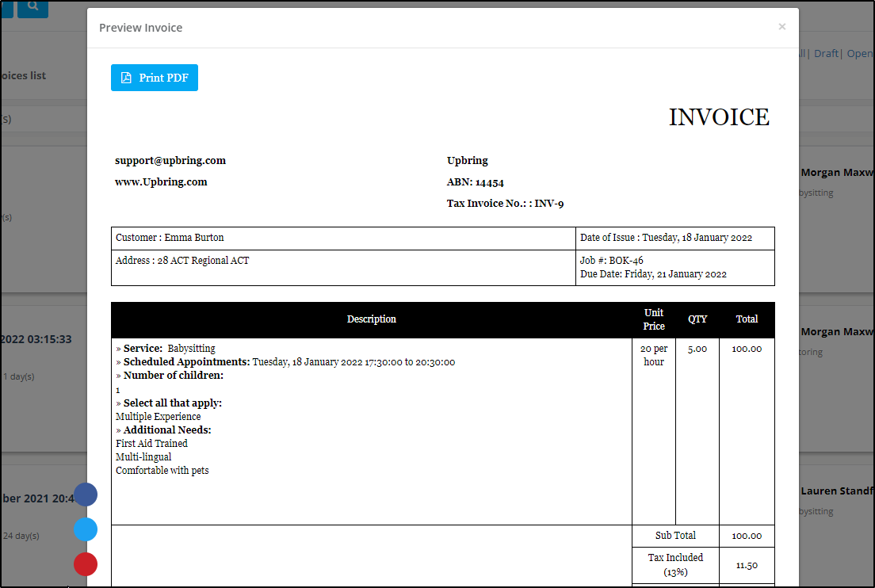Click the Upbring company name
The height and width of the screenshot is (588, 875).
tap(467, 161)
